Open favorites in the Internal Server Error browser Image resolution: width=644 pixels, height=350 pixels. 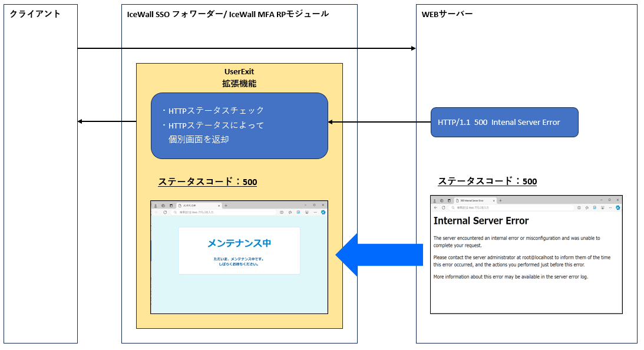(587, 208)
